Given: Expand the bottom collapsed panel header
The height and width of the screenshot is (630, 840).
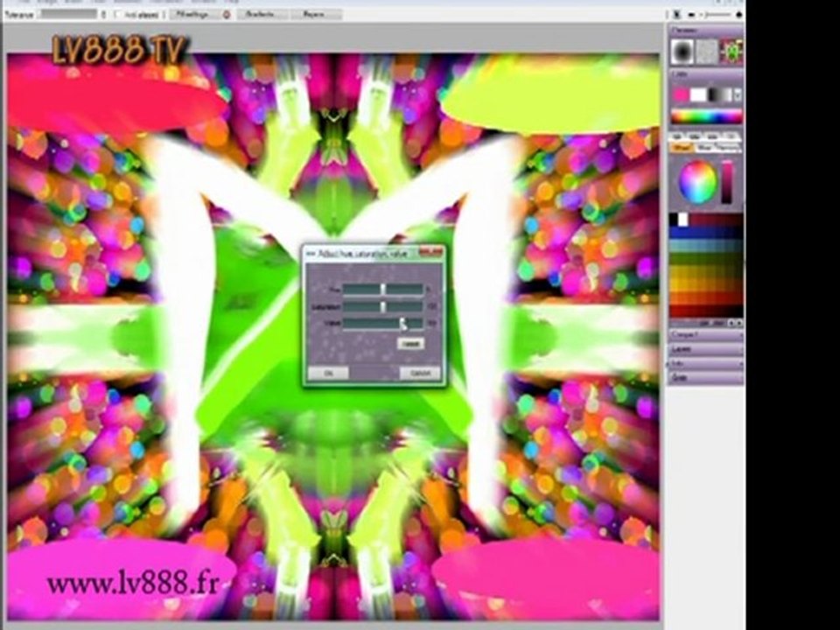Looking at the screenshot, I should click(706, 378).
